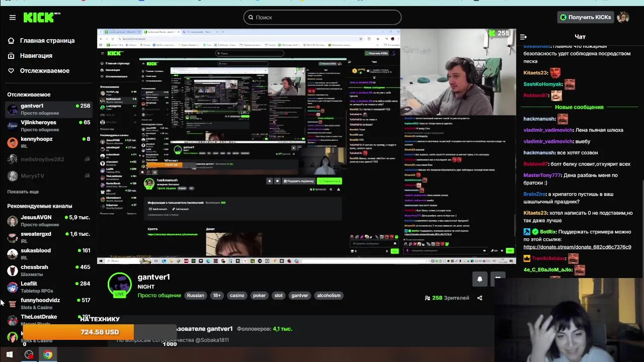
Task: Select the casino tag
Action: point(237,296)
